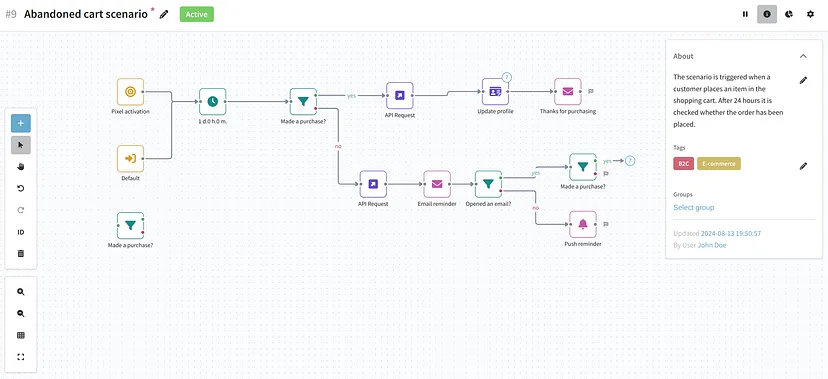The image size is (828, 379).
Task: Select the Made a purchase? filter above Push reminder
Action: click(582, 167)
